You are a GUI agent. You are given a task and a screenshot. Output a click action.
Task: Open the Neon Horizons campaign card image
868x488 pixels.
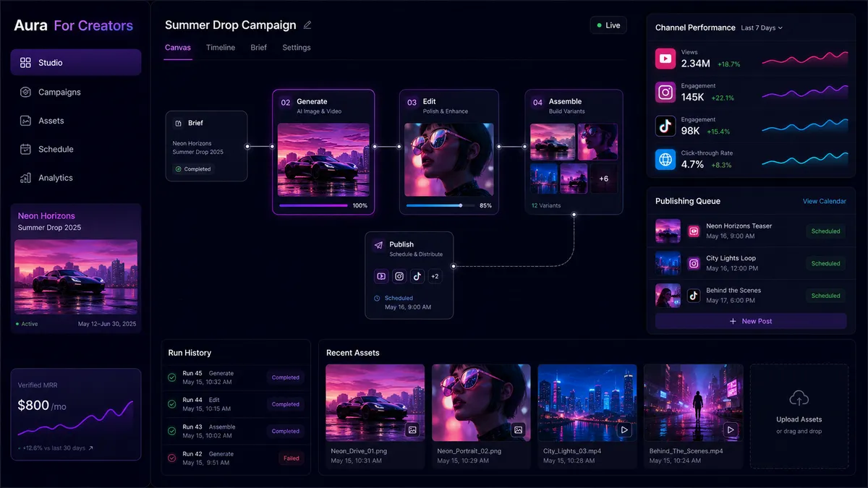[x=76, y=276]
